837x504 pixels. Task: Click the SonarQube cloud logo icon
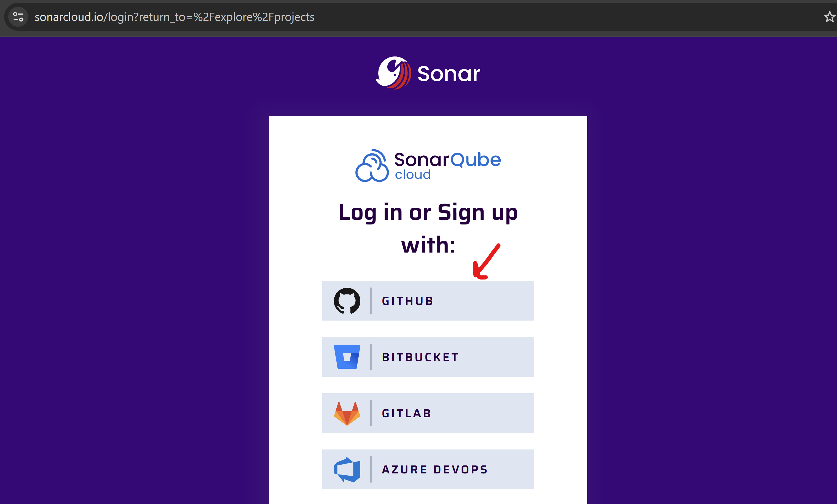click(x=372, y=166)
